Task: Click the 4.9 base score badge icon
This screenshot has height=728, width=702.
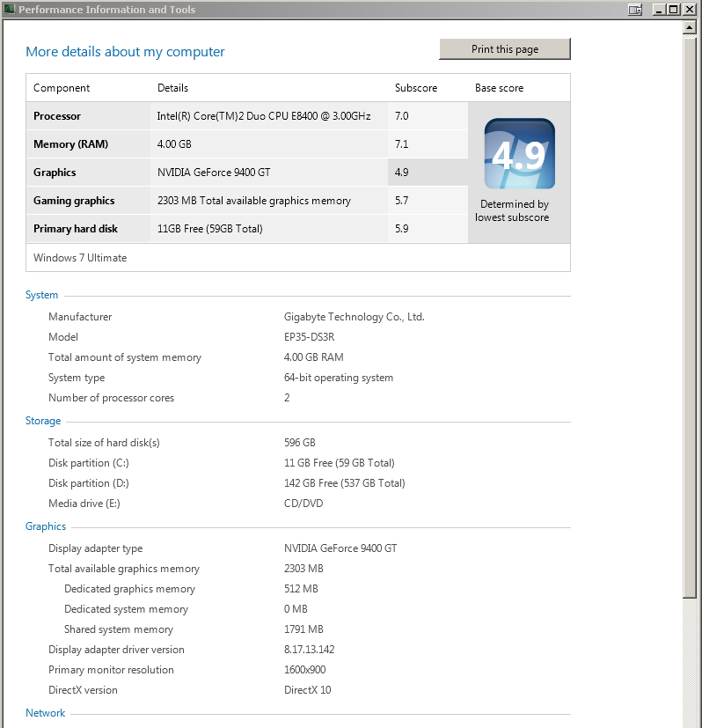Action: point(519,154)
